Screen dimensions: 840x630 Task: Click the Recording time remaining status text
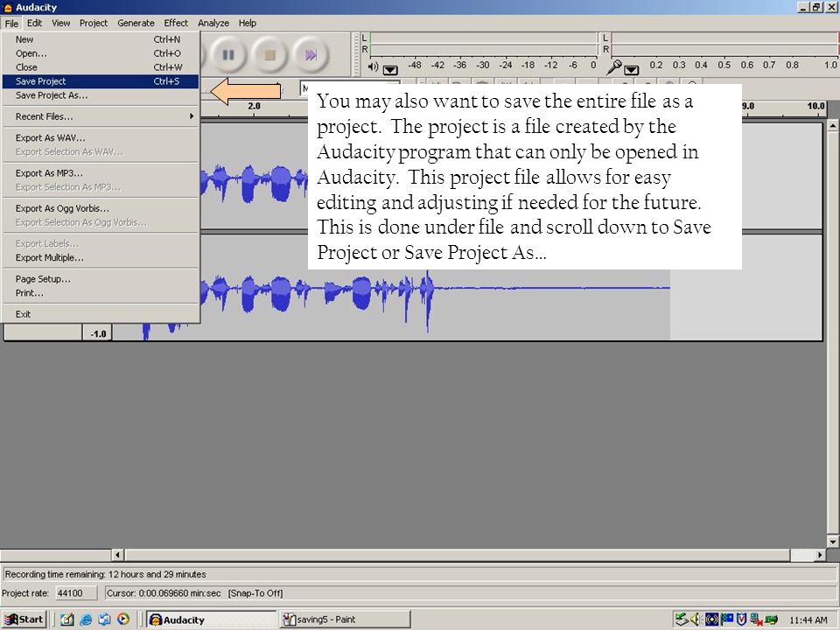tap(106, 574)
